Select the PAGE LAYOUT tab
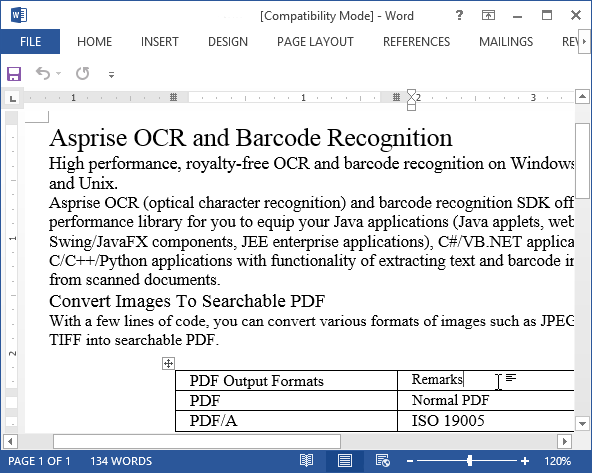Viewport: 592px width, 473px height. [315, 42]
